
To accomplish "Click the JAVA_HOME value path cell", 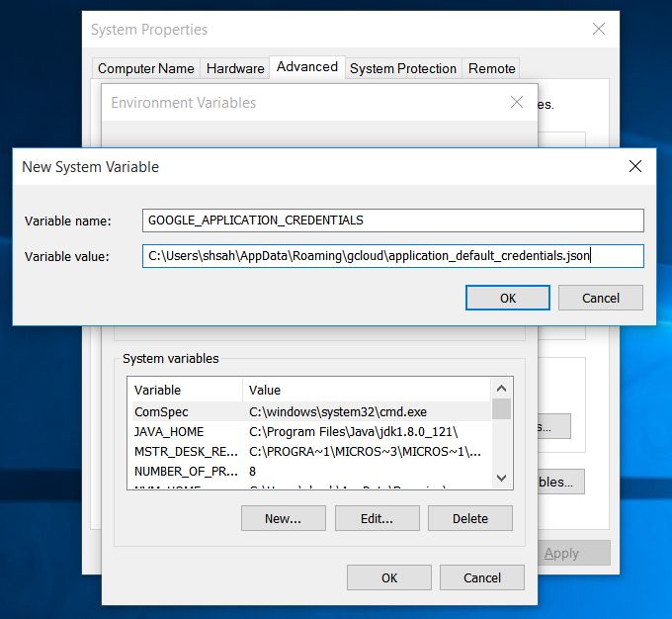I will pos(354,431).
